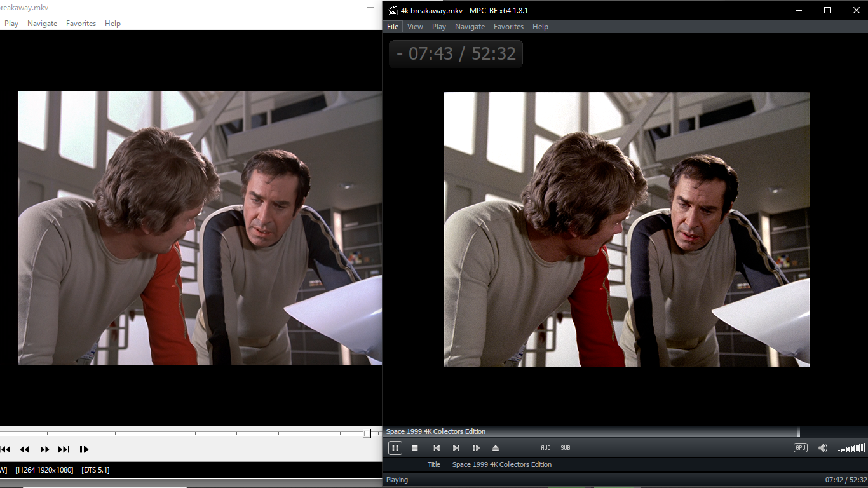
Task: Open the Navigate menu in MPC-BE
Action: [470, 27]
